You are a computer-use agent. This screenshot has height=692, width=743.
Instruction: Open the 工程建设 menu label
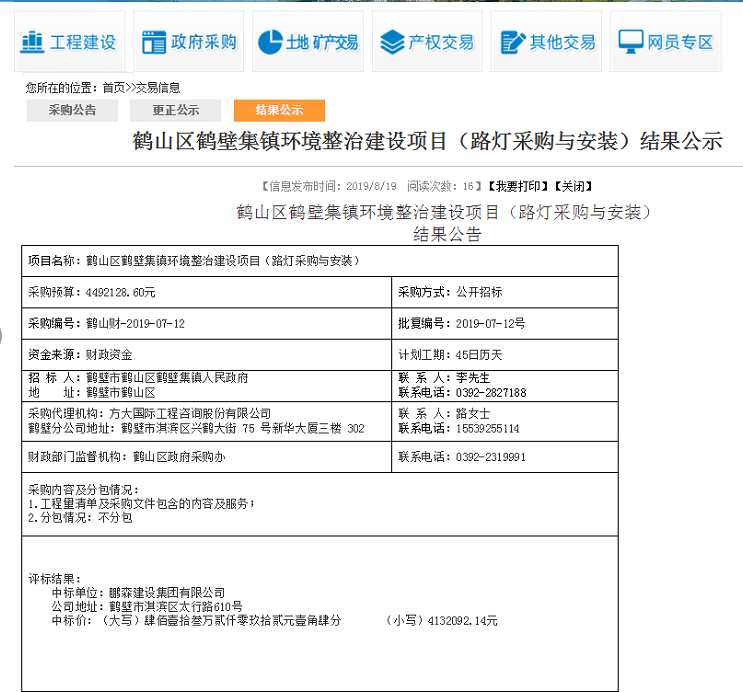click(x=83, y=42)
